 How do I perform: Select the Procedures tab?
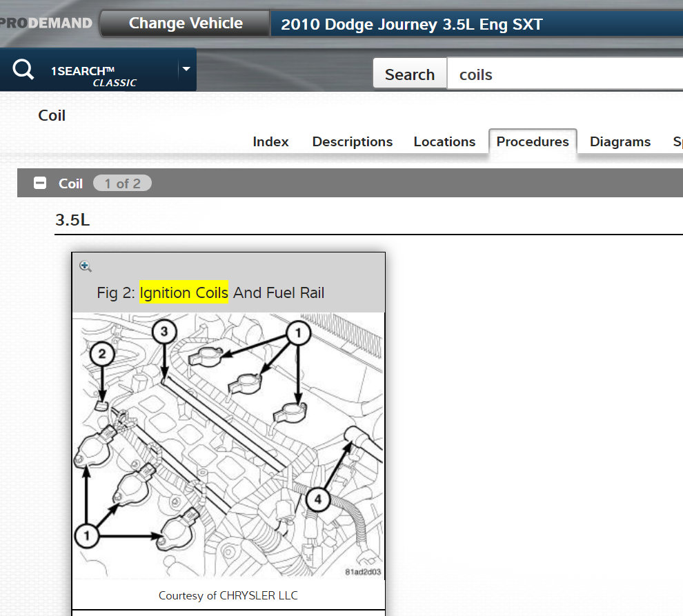[533, 141]
